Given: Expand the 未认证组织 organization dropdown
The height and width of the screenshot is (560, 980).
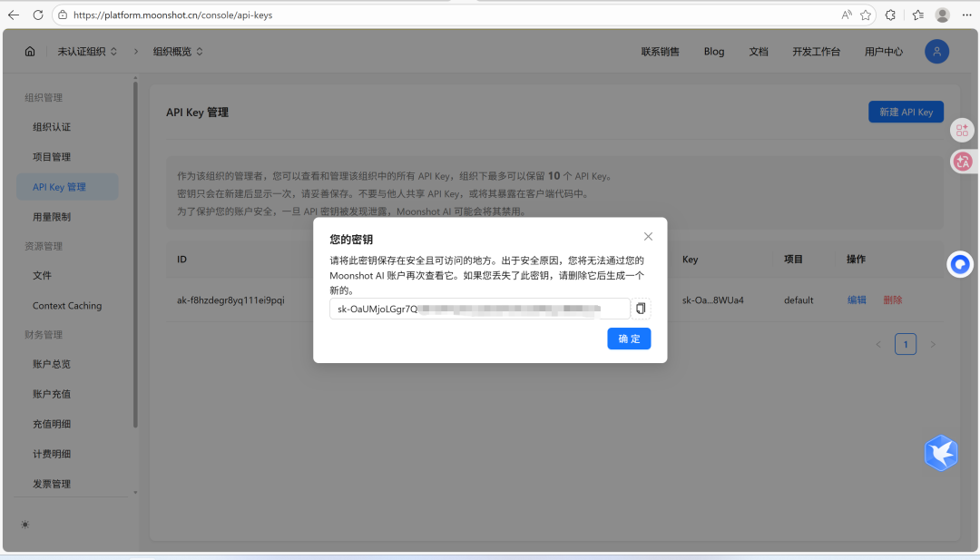Looking at the screenshot, I should [87, 52].
